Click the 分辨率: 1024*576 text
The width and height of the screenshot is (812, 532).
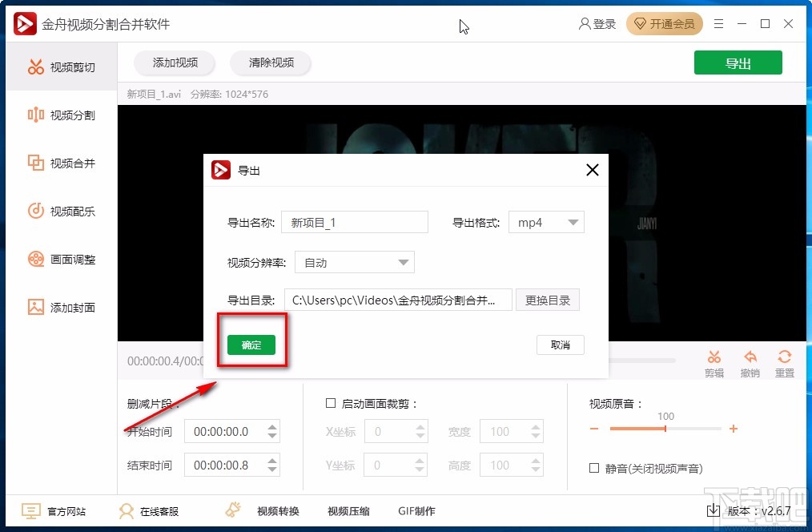tap(229, 95)
